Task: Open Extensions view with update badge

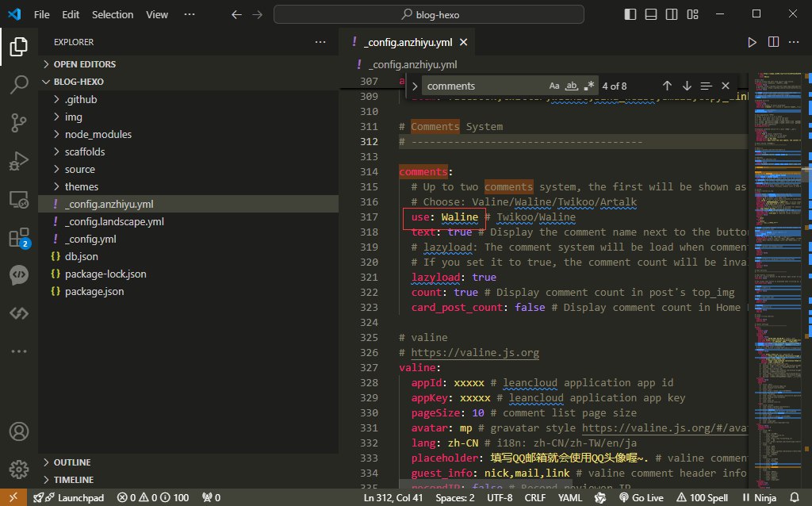Action: pyautogui.click(x=18, y=237)
